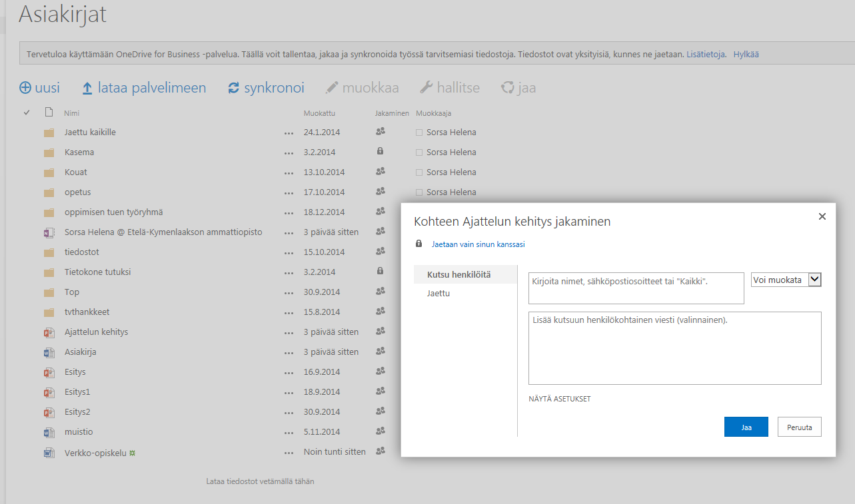Click the Word icon for muistio
Screen dimensions: 855x504
(48, 432)
